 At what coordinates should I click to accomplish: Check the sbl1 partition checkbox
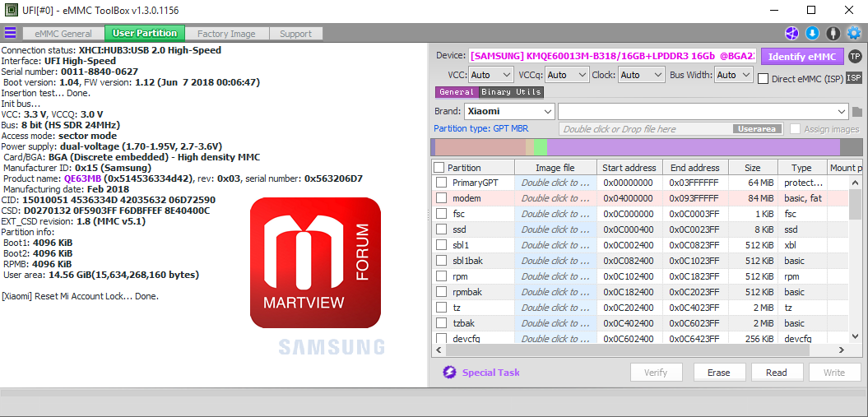coord(441,245)
